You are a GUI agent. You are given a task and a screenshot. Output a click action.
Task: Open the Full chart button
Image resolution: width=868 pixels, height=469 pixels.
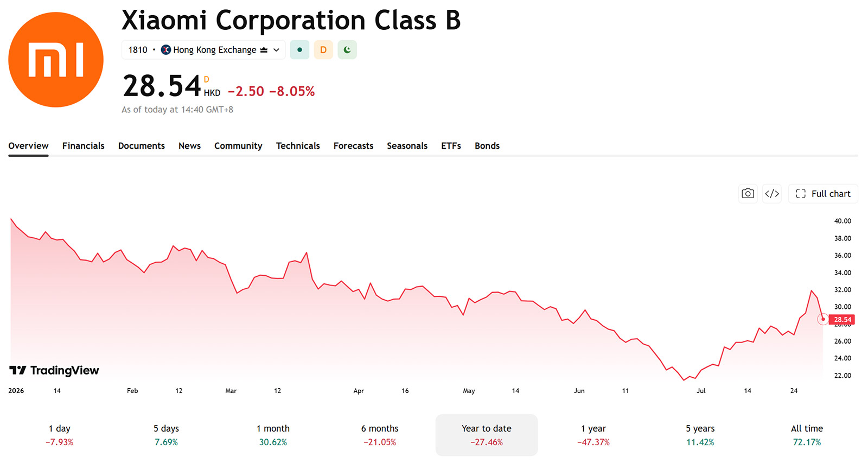823,194
